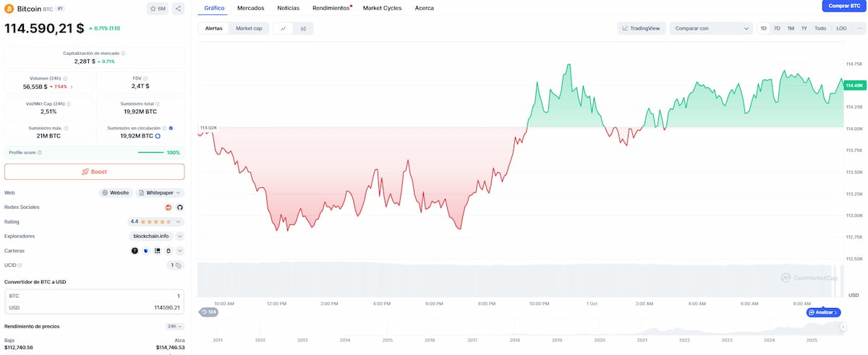The width and height of the screenshot is (868, 355).
Task: Click the 124 events badge on chart
Action: click(209, 312)
